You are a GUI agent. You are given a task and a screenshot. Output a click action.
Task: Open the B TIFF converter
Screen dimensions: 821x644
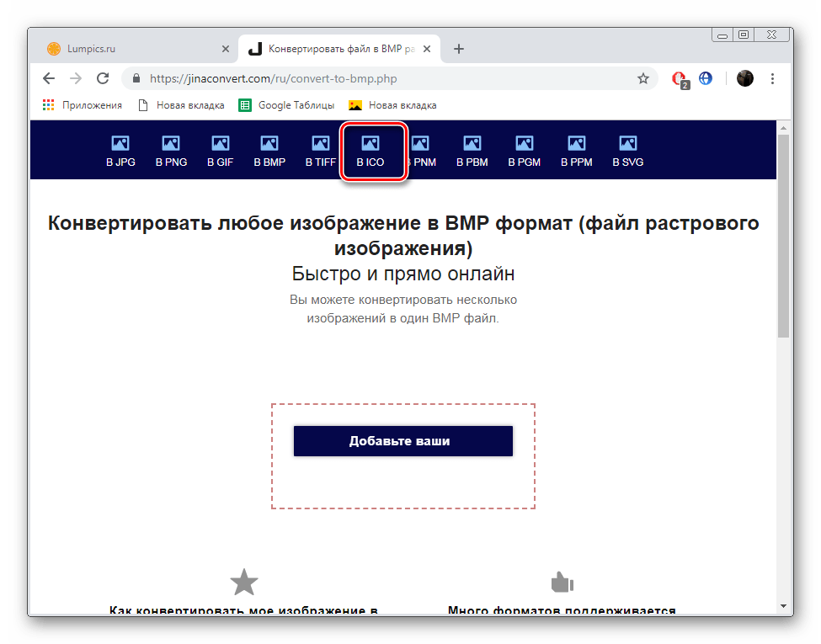tap(321, 152)
